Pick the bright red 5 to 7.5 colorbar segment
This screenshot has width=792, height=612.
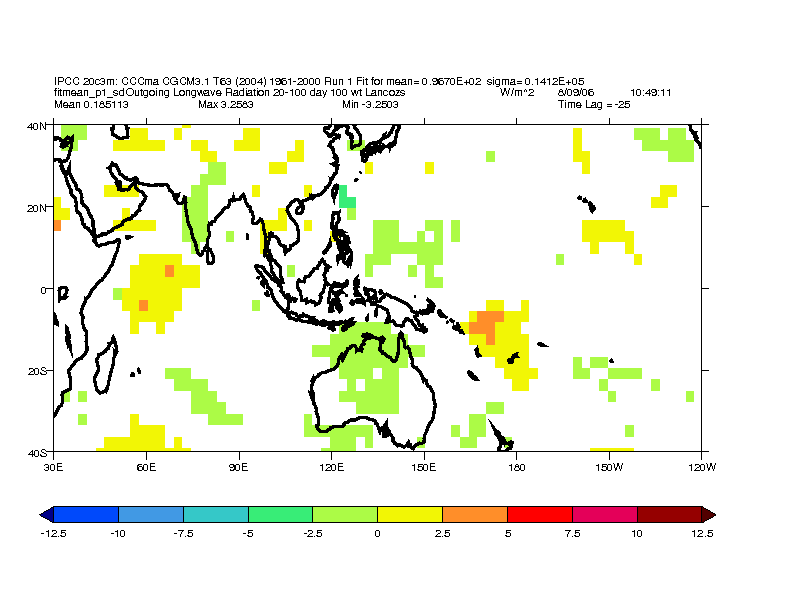(x=539, y=514)
